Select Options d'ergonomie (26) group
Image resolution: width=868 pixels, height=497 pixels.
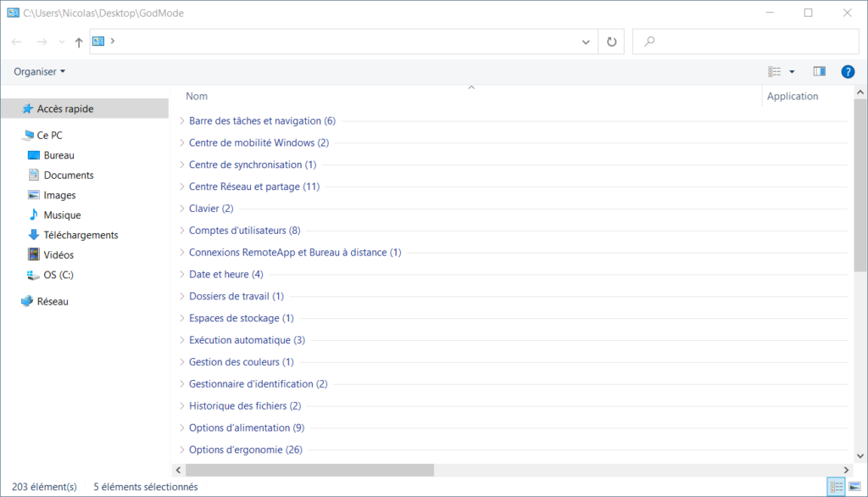tap(246, 450)
